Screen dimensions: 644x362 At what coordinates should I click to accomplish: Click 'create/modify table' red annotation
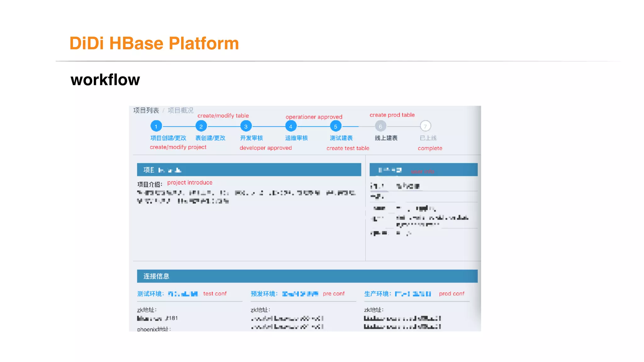point(223,116)
